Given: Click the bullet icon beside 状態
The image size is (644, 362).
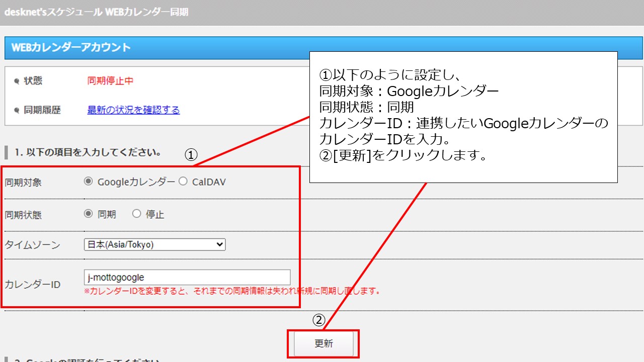Looking at the screenshot, I should tap(17, 81).
